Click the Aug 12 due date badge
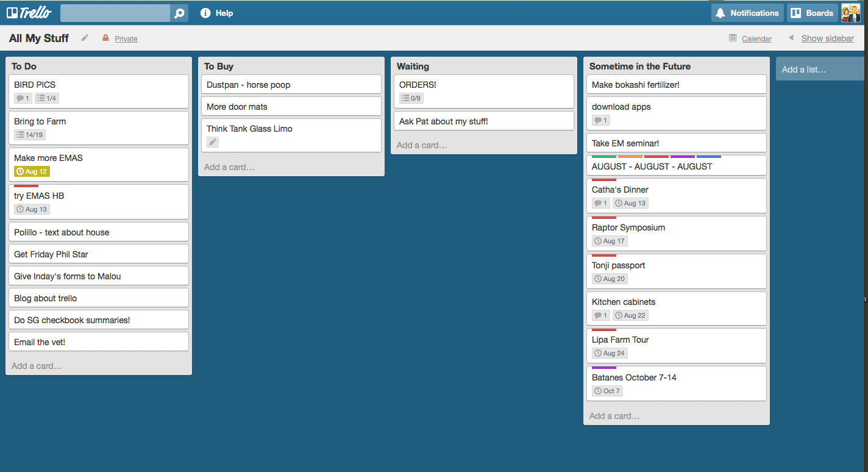Viewport: 868px width, 472px height. pyautogui.click(x=32, y=171)
